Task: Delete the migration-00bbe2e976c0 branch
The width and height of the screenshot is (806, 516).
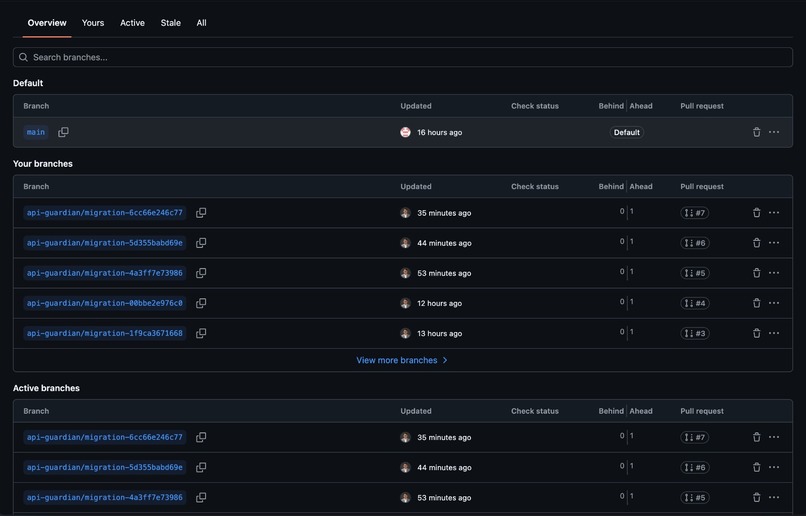Action: point(756,303)
